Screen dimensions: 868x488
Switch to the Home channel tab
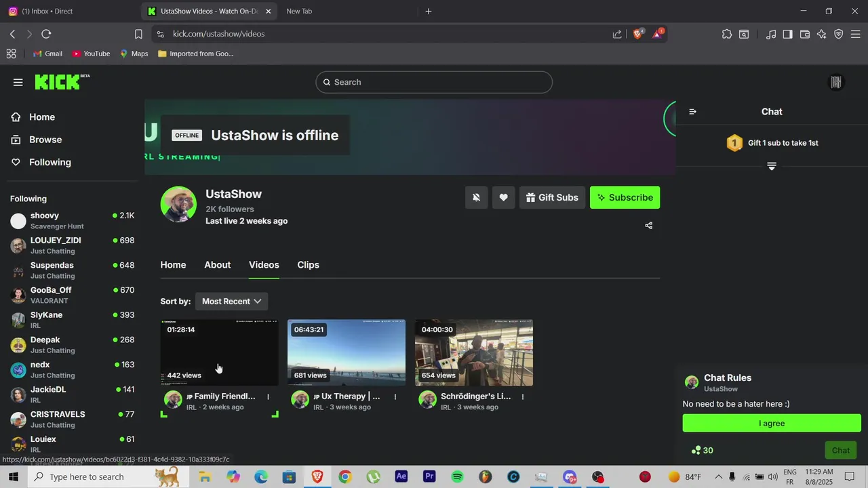tap(173, 265)
